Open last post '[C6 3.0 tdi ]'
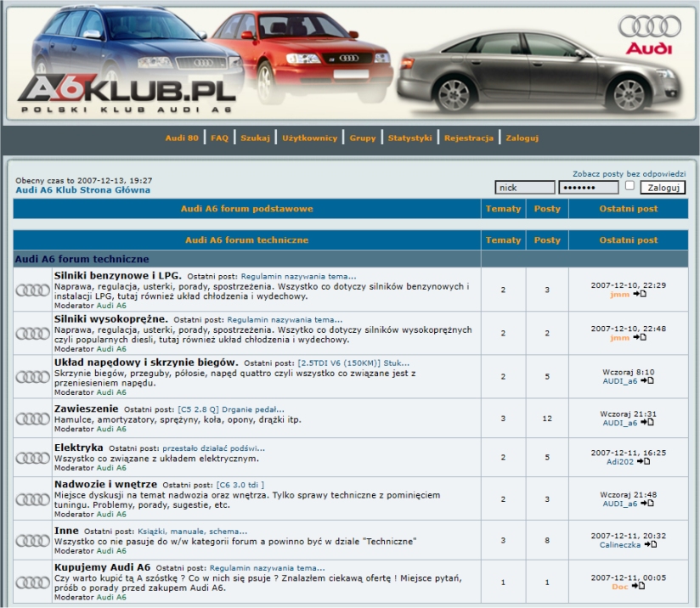700x608 pixels. tap(240, 485)
